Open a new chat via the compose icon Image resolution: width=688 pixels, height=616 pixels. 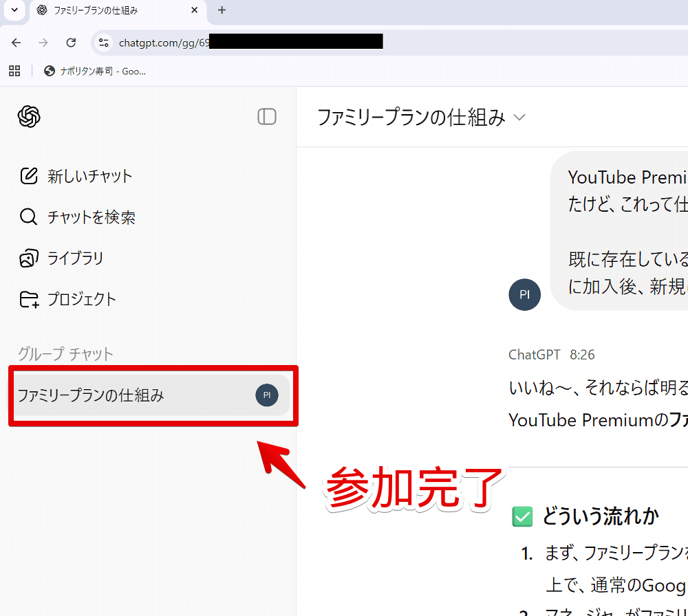pos(28,176)
